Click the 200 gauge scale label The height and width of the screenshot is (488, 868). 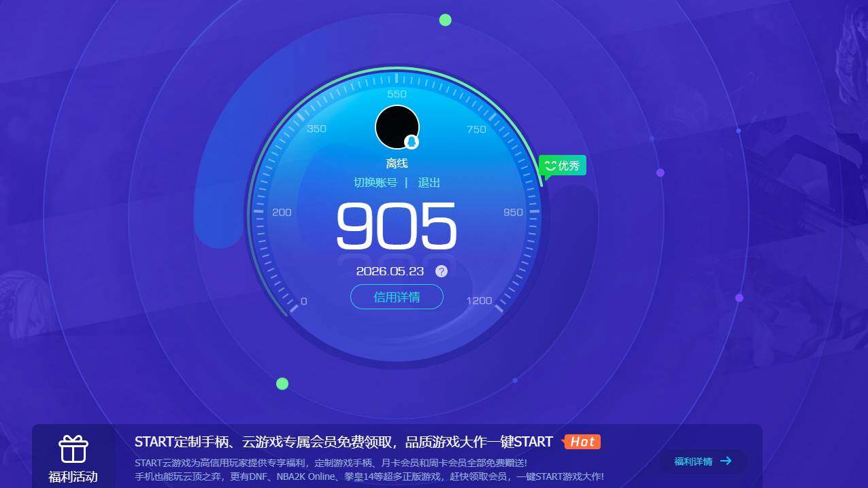pyautogui.click(x=282, y=212)
